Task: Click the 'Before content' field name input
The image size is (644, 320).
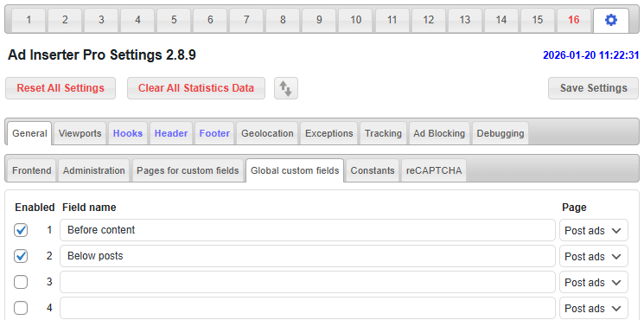Action: click(x=308, y=230)
